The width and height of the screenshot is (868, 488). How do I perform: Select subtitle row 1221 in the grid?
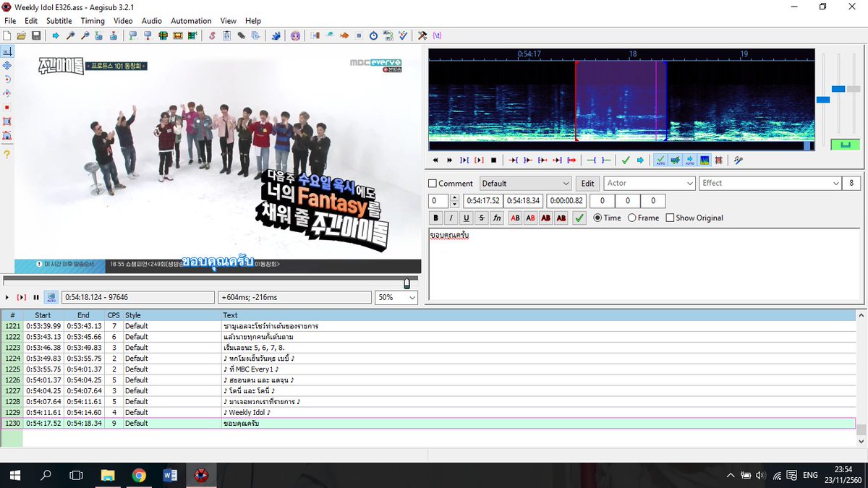428,326
